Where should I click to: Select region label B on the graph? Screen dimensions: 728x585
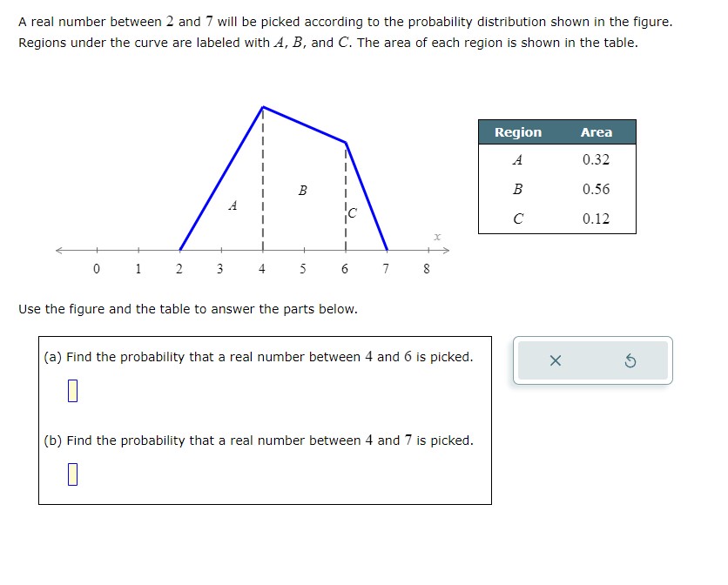click(302, 190)
